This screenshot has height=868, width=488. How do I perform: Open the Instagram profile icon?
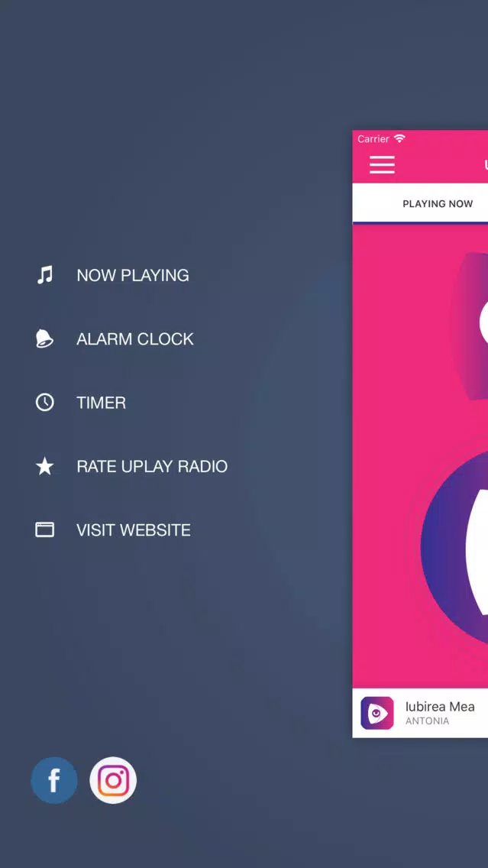point(114,780)
